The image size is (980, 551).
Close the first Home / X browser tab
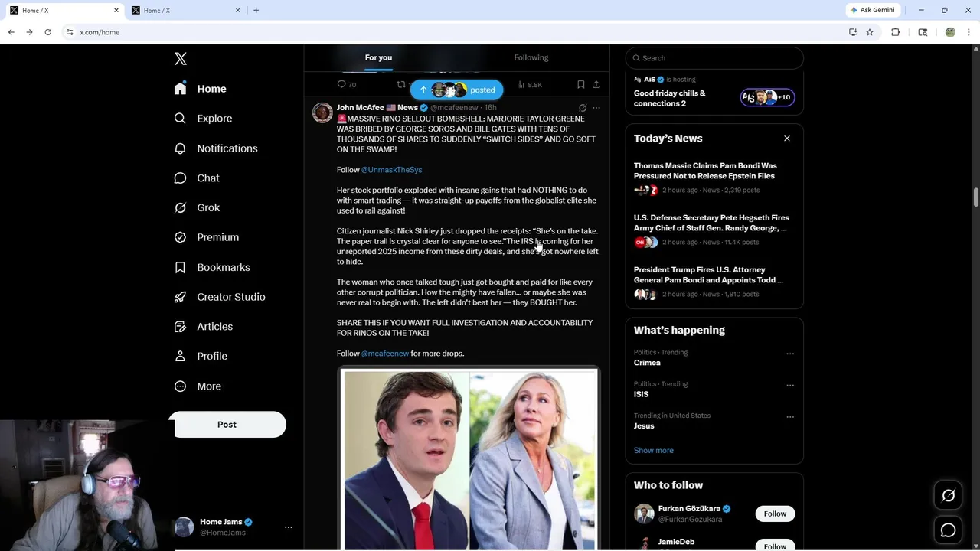[x=116, y=10]
